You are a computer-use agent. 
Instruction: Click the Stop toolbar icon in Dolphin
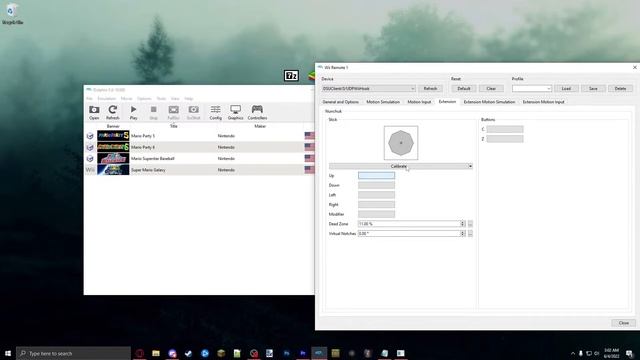tap(153, 112)
